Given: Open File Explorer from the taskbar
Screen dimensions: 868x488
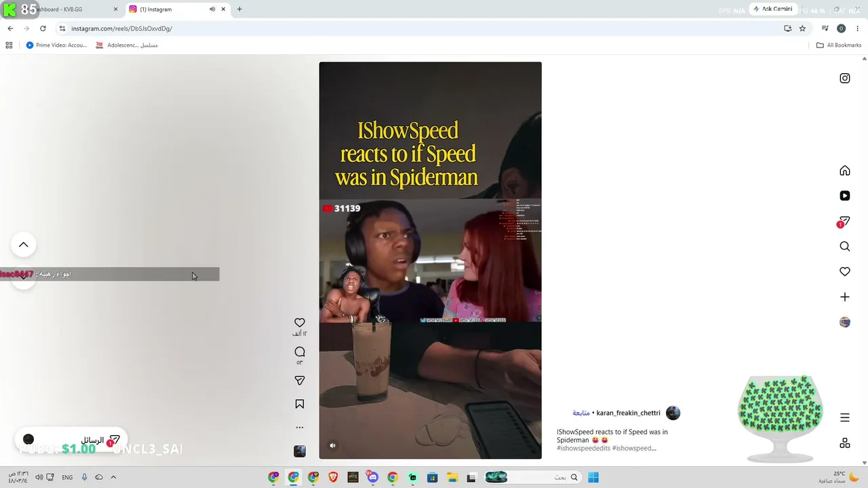Looking at the screenshot, I should tap(452, 477).
